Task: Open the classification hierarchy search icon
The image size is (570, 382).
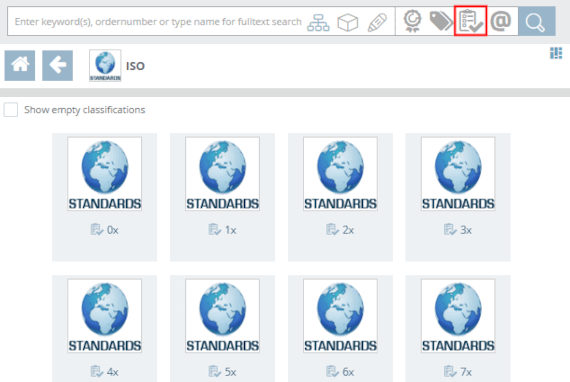Action: coord(318,23)
